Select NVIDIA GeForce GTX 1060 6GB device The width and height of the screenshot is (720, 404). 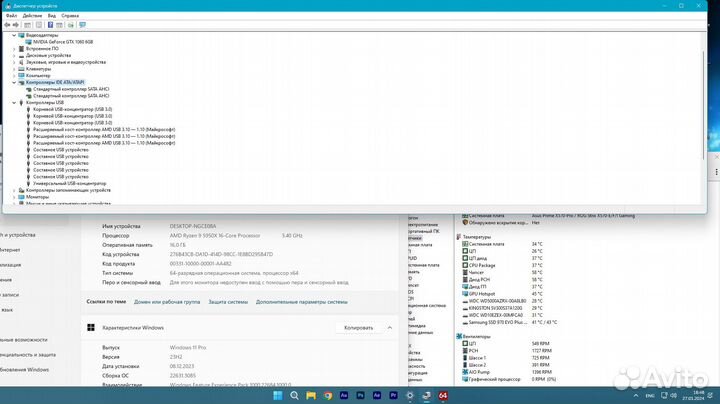pyautogui.click(x=63, y=42)
